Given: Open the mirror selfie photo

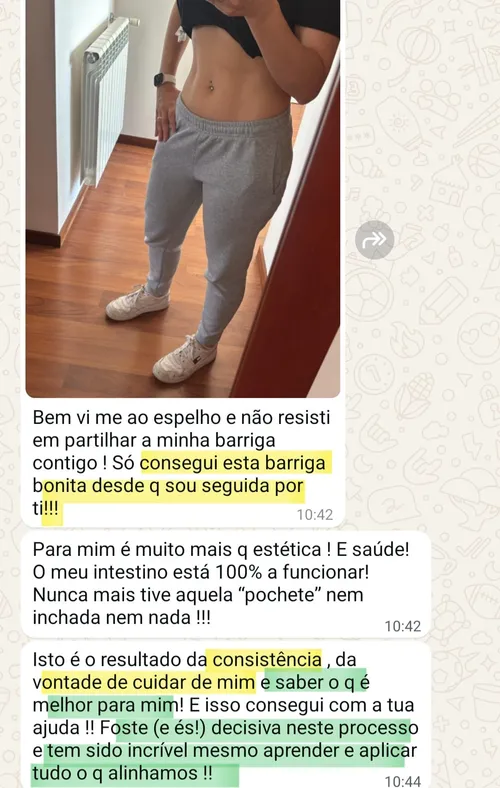Looking at the screenshot, I should point(183,198).
